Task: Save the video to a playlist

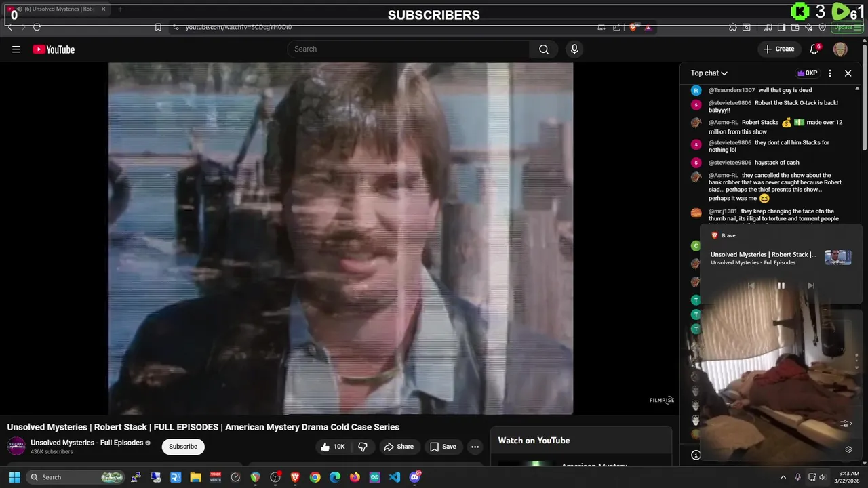Action: tap(443, 447)
